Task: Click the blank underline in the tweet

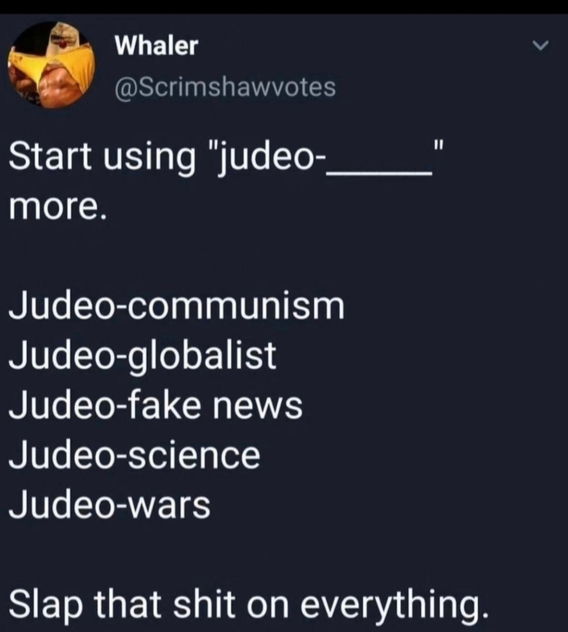Action: (x=381, y=173)
